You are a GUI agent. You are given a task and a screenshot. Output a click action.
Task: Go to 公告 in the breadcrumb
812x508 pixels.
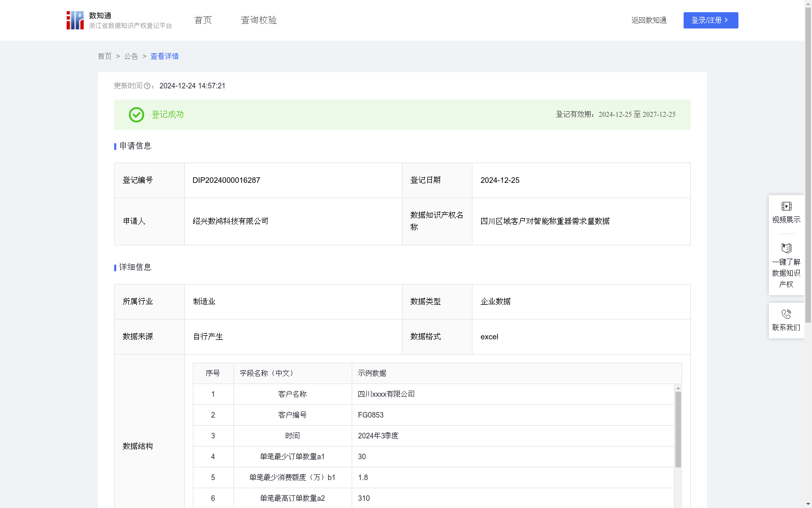131,56
